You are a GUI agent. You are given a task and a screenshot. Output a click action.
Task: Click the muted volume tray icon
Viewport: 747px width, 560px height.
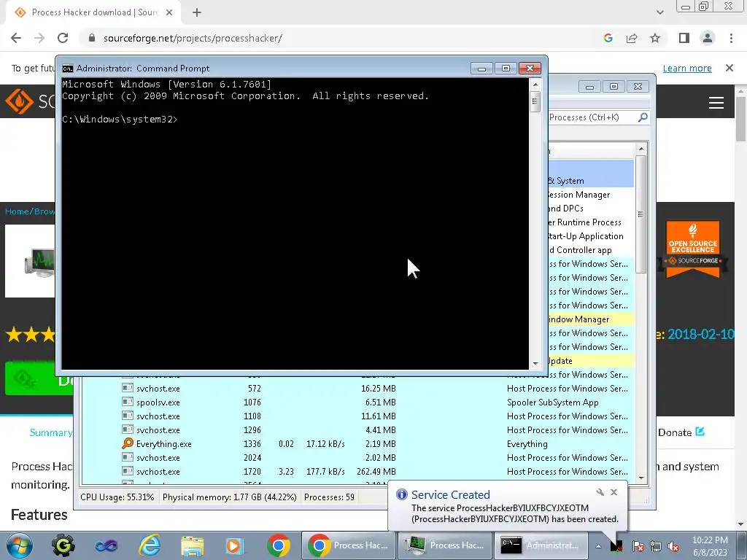tap(673, 546)
